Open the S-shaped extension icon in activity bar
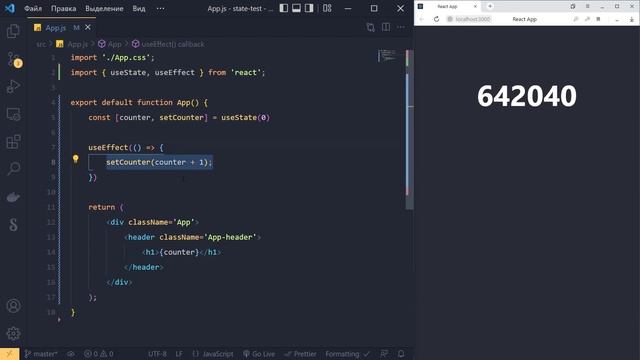The height and width of the screenshot is (360, 640). click(x=13, y=224)
